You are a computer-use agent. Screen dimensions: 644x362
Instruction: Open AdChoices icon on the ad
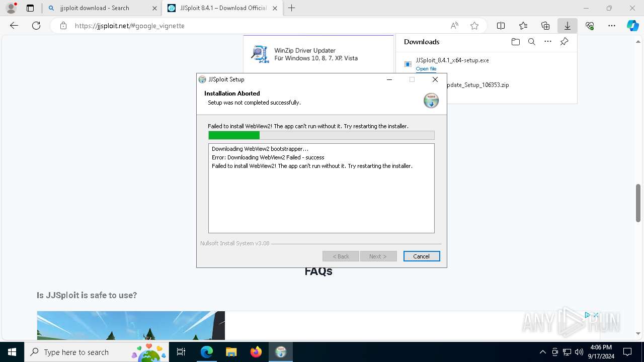(587, 315)
